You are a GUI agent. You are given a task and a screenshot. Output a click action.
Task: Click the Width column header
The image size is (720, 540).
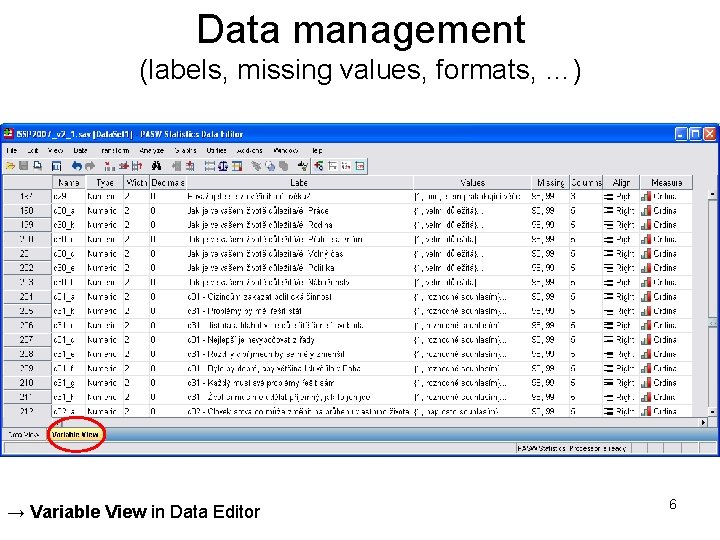136,183
